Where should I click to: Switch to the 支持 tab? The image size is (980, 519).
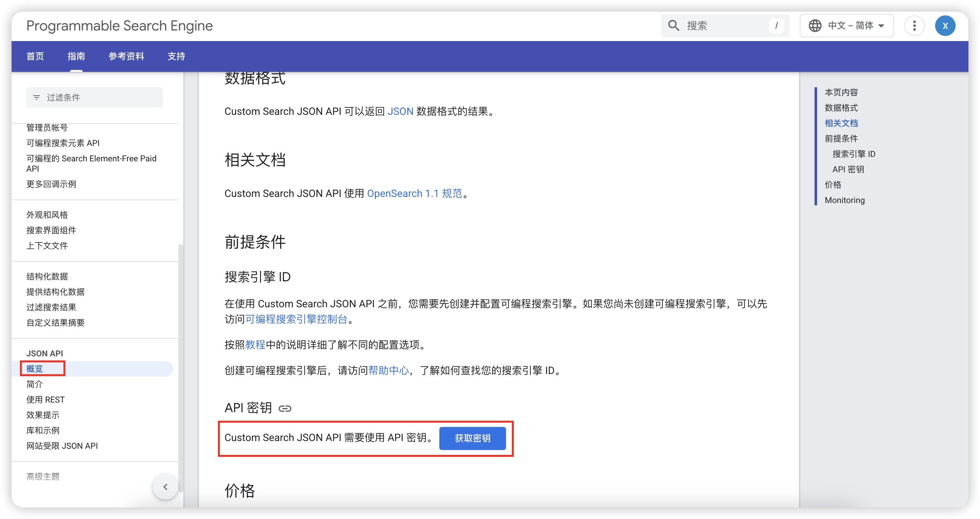tap(176, 56)
